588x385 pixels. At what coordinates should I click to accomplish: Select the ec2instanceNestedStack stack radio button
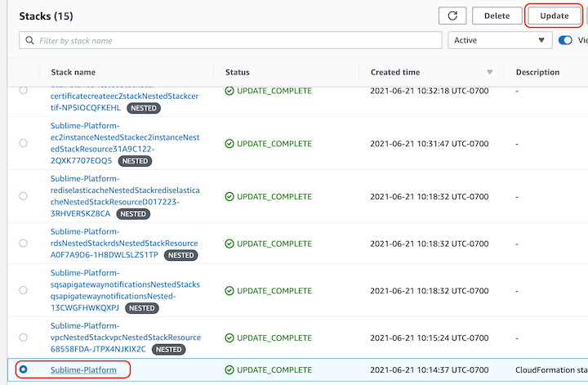point(23,143)
